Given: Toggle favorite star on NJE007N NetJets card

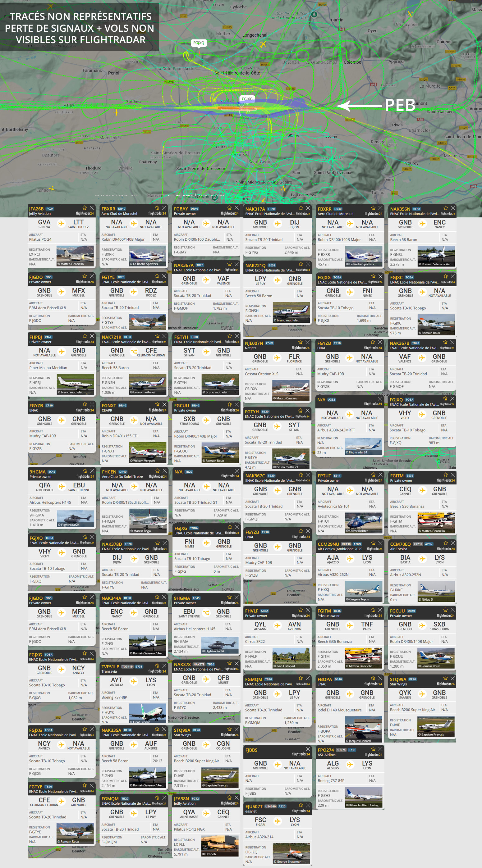Looking at the screenshot, I should pyautogui.click(x=300, y=342).
